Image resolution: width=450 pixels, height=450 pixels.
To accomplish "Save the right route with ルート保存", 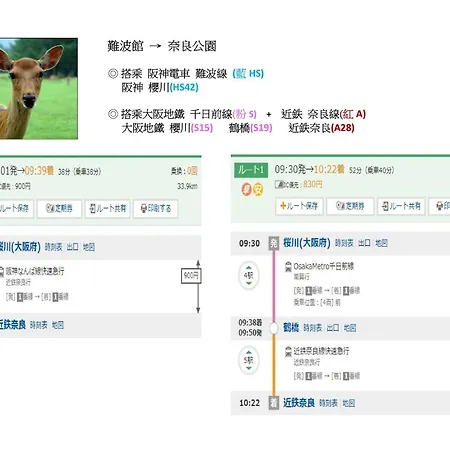I will pyautogui.click(x=299, y=206).
